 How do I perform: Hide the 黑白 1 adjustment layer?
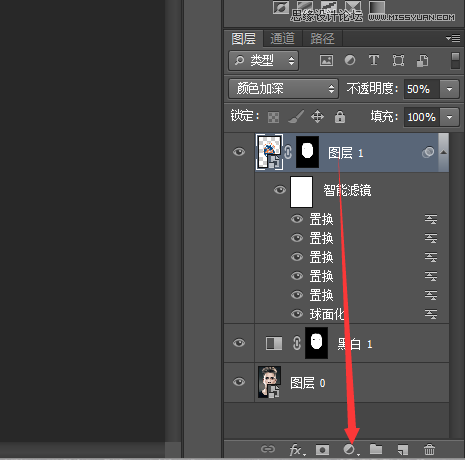tap(239, 343)
